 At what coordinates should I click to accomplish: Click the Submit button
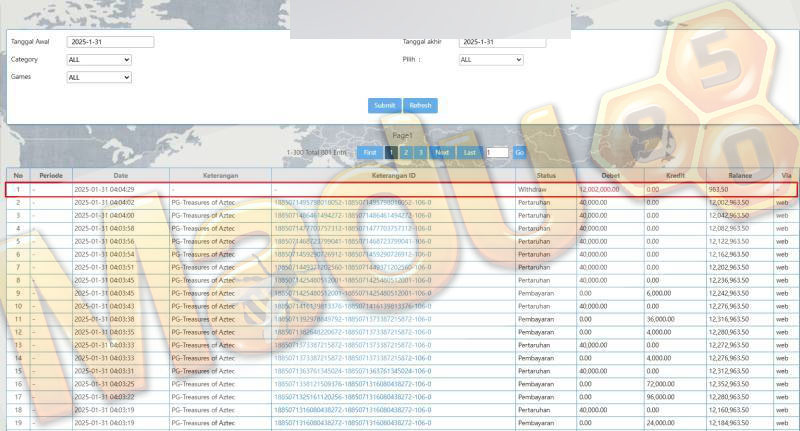[385, 106]
